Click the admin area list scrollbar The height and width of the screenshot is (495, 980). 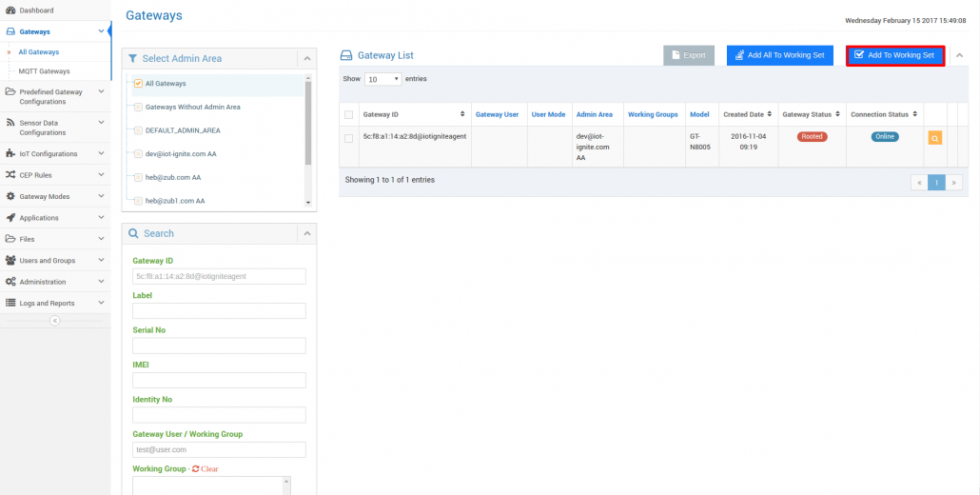(x=308, y=124)
